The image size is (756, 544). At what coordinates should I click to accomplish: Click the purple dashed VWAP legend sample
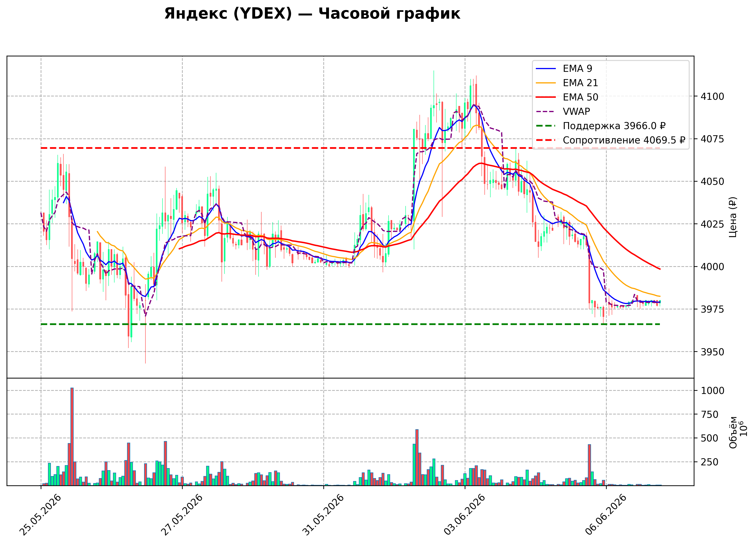[546, 112]
